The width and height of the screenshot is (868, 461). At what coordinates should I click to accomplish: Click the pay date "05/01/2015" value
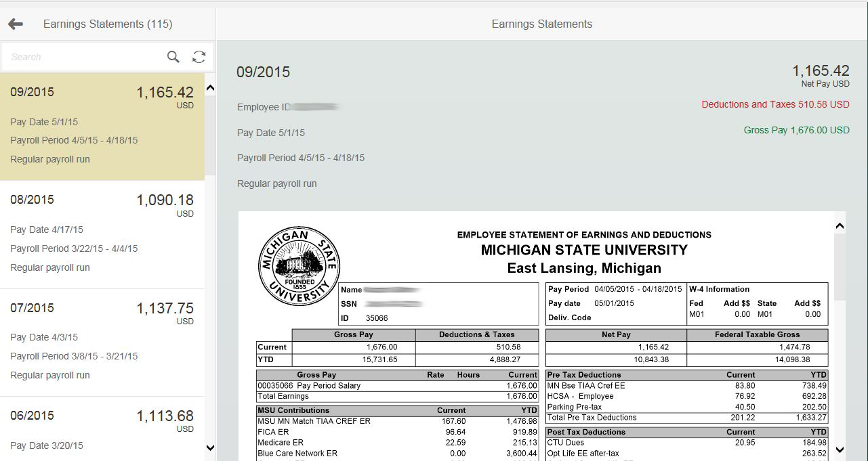[x=614, y=303]
